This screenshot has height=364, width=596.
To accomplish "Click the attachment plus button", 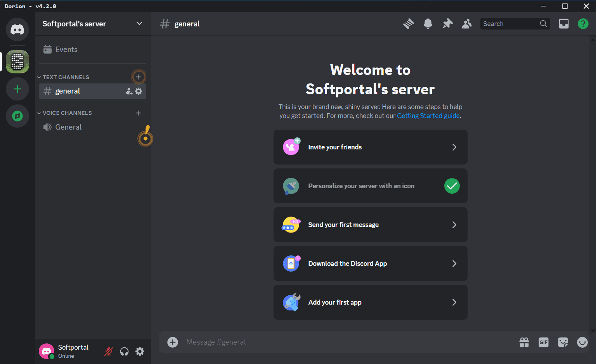I will coord(173,342).
